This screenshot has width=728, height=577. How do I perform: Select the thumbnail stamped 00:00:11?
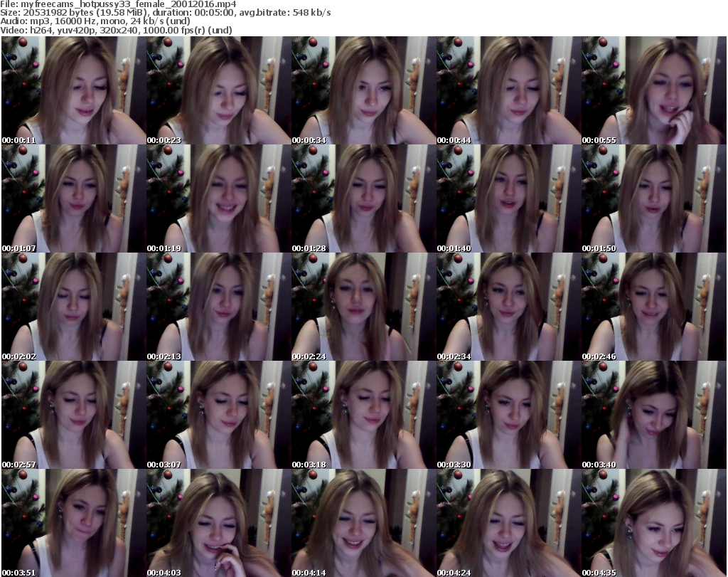pos(74,90)
